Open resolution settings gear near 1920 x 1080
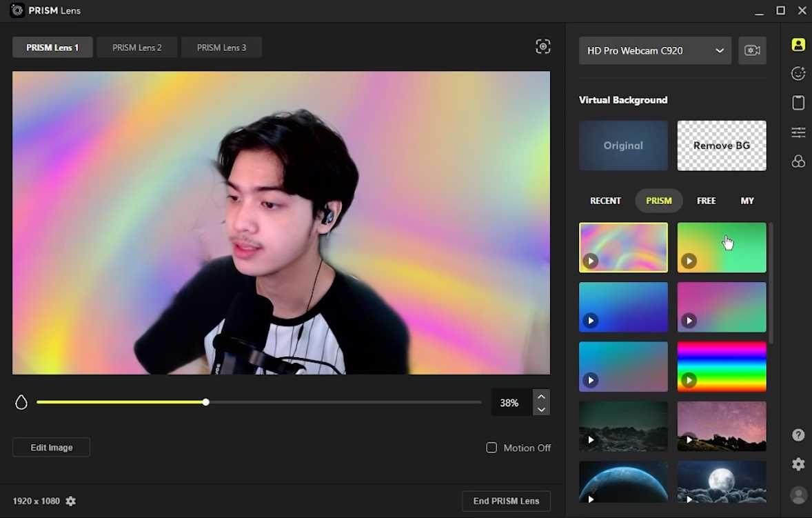812x518 pixels. click(70, 501)
